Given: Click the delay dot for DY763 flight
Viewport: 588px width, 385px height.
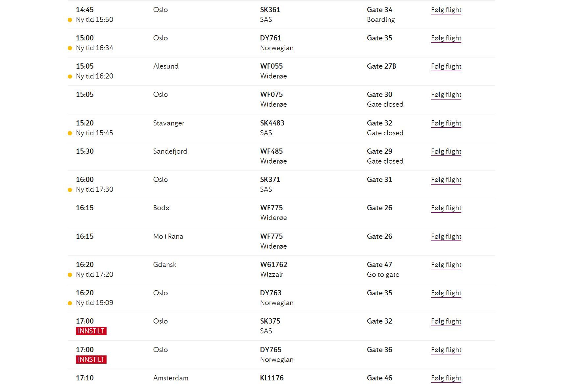Looking at the screenshot, I should (x=70, y=303).
